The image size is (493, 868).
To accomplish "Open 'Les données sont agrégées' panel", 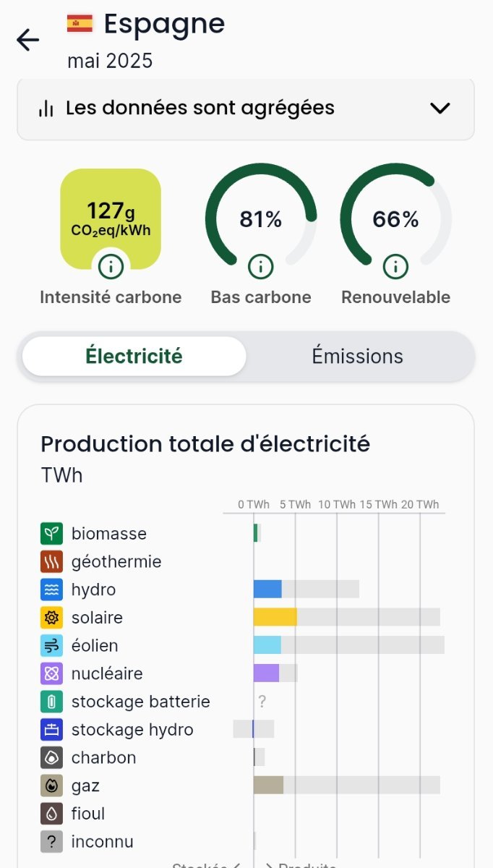I will 200,109.
